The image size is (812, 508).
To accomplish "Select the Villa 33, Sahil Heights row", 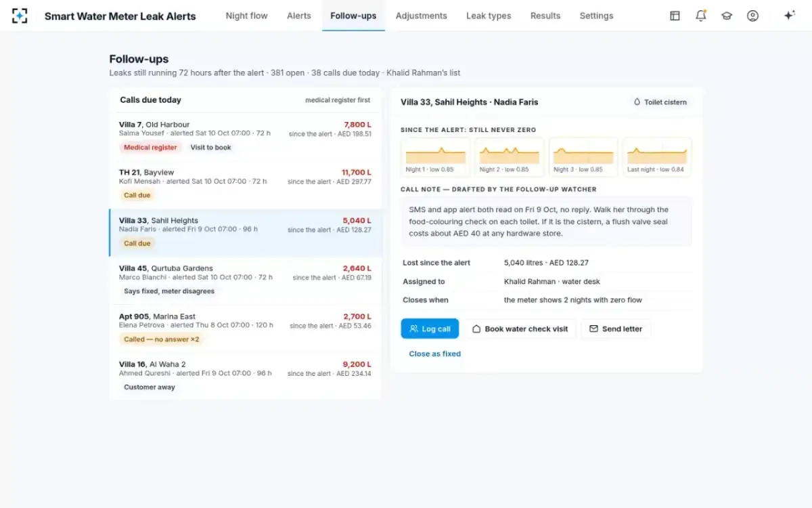I will [x=245, y=233].
